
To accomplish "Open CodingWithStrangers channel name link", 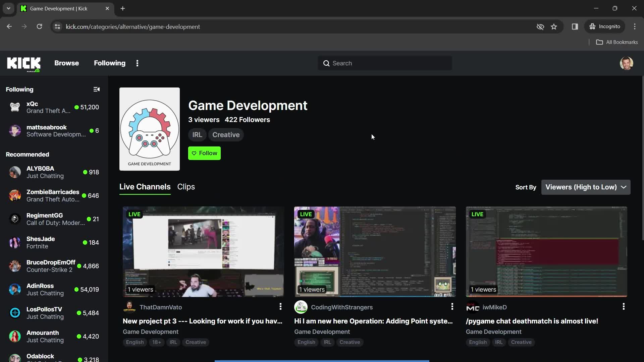I will 342,307.
